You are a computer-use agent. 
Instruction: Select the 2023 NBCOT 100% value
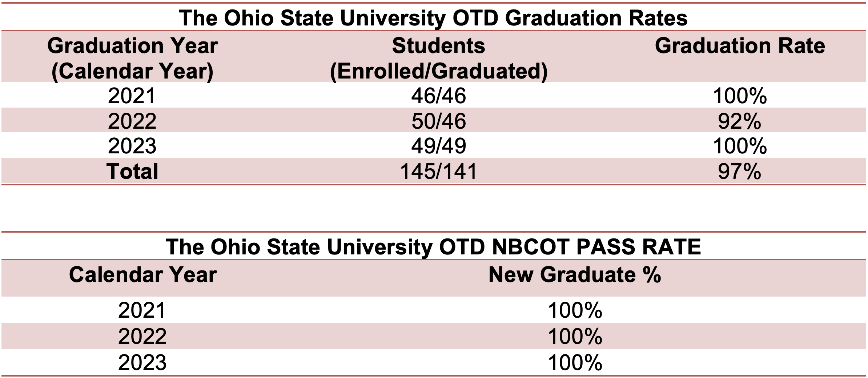[575, 362]
